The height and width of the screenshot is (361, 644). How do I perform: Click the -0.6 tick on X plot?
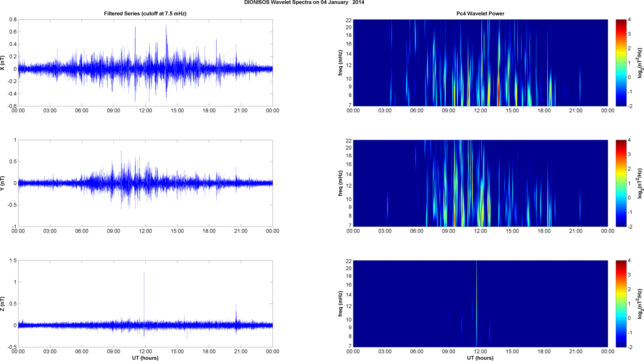pyautogui.click(x=11, y=106)
